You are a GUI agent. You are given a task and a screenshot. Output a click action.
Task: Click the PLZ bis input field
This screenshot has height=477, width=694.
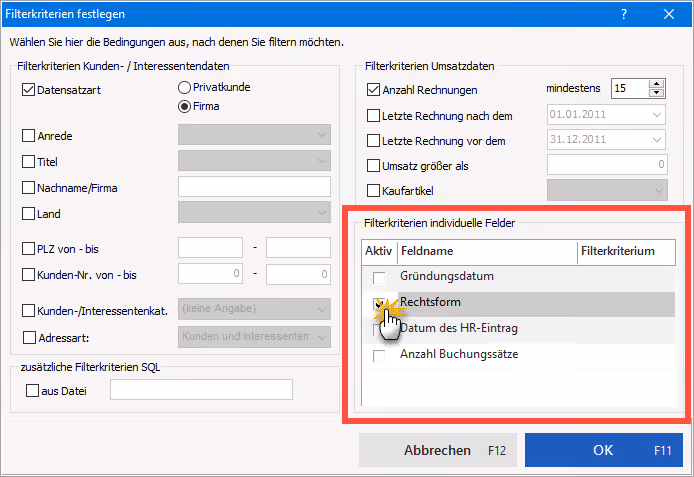pos(298,248)
